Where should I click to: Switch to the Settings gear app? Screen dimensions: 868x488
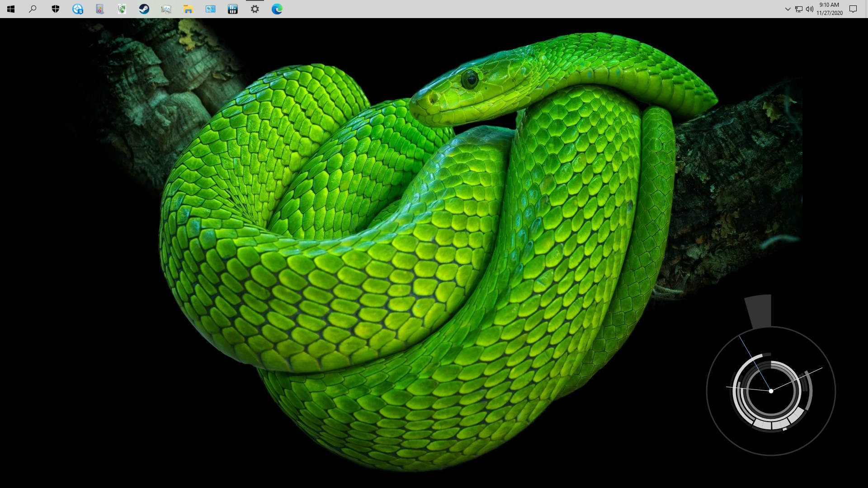coord(255,9)
